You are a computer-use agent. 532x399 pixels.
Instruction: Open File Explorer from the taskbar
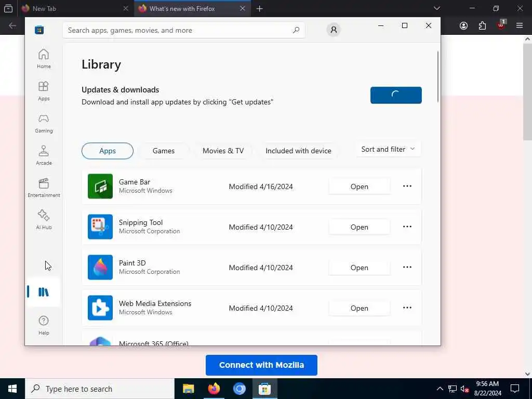coord(188,389)
